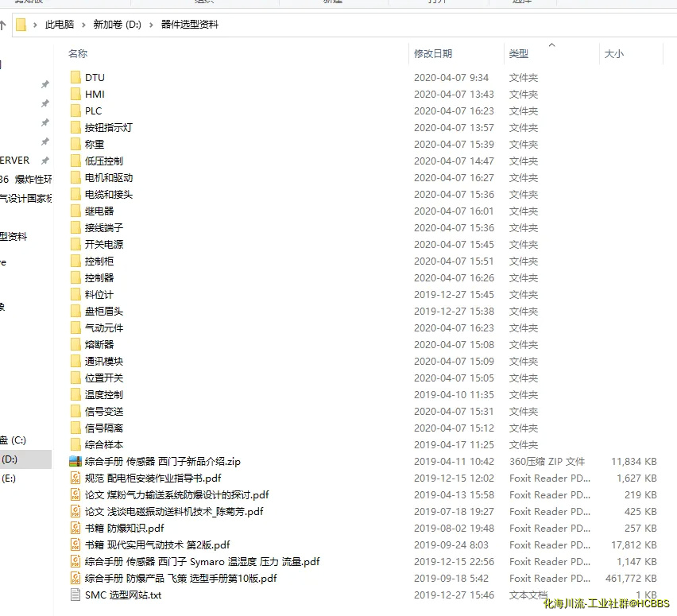Click date 2019-04-10 11:35 of 温度控制

point(454,395)
